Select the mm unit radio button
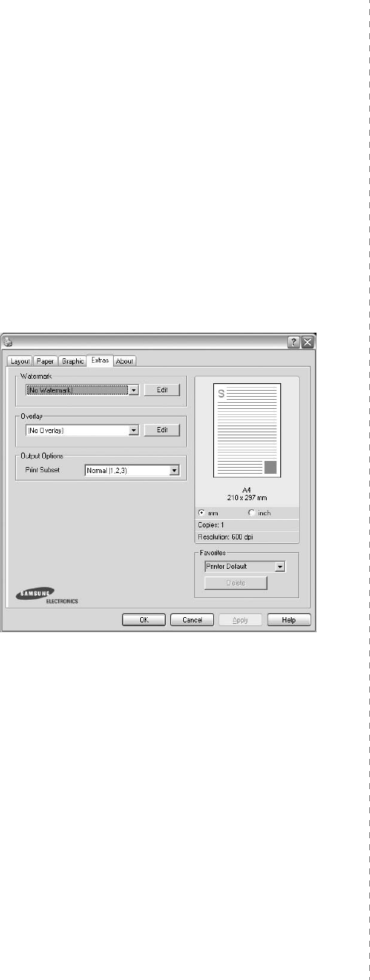Viewport: 370px width, 980px height. coord(202,512)
